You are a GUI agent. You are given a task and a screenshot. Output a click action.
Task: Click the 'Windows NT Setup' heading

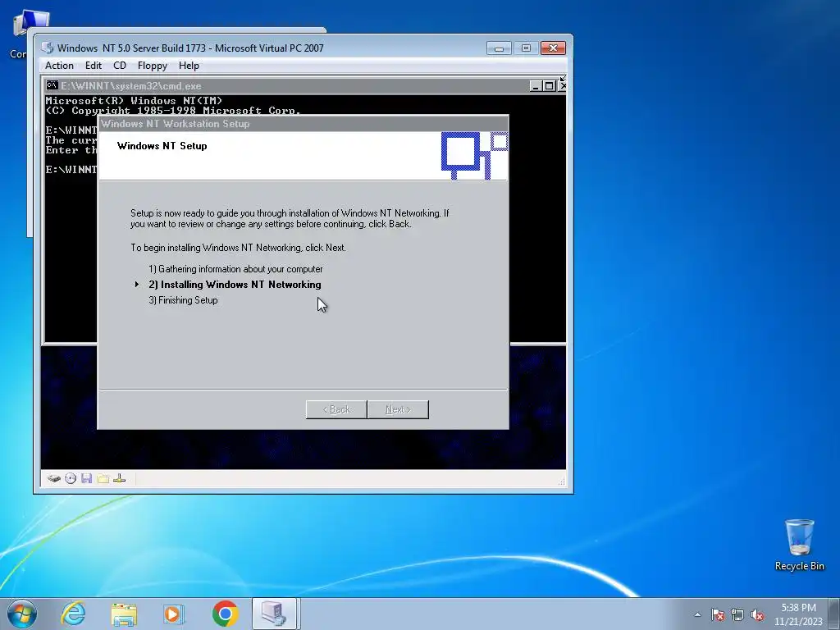coord(162,146)
